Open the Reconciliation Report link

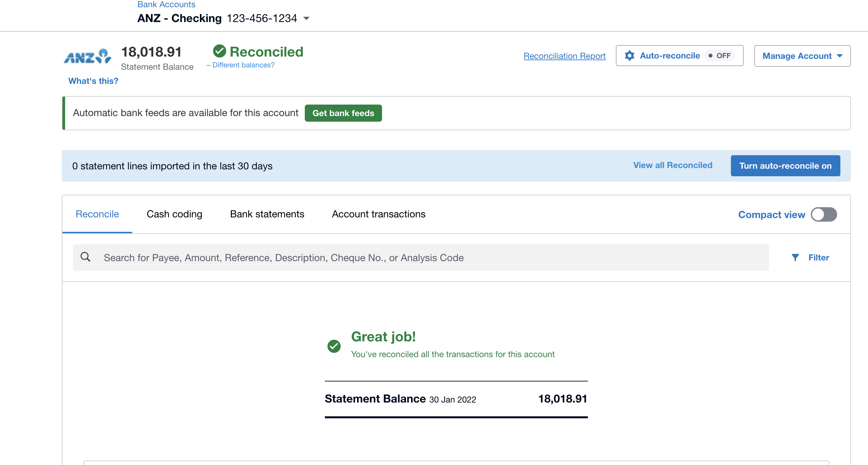click(565, 56)
